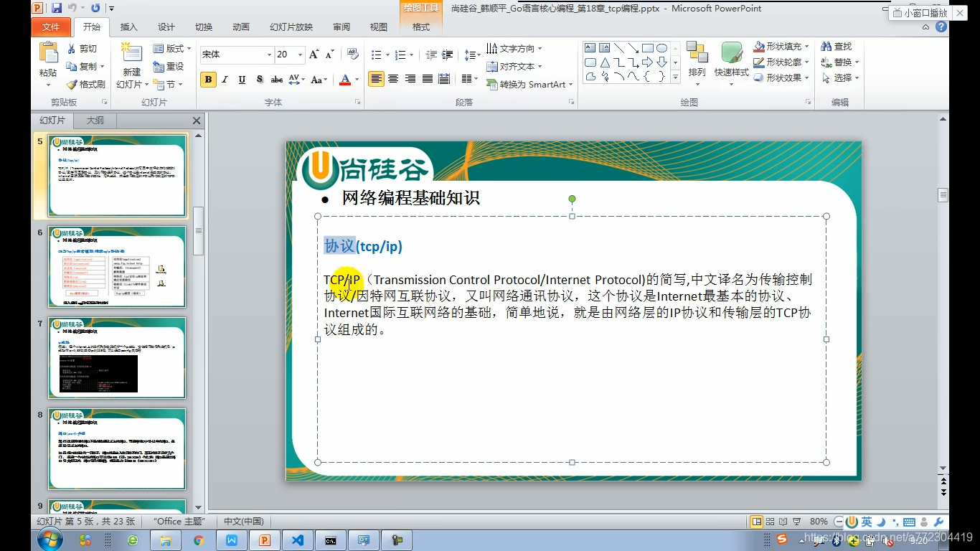Click the Undo arrow in the quick access toolbar
Image resolution: width=980 pixels, height=551 pixels.
tap(73, 8)
